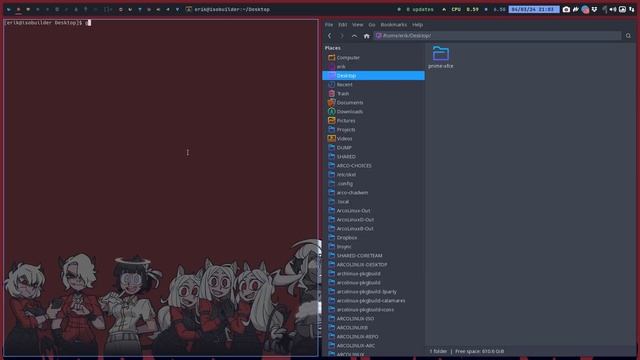Open the Go menu
Viewport: 640px width, 360px height.
click(x=372, y=25)
